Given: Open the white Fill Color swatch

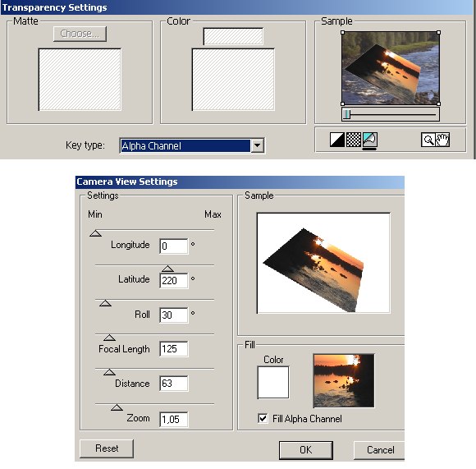Looking at the screenshot, I should (273, 382).
